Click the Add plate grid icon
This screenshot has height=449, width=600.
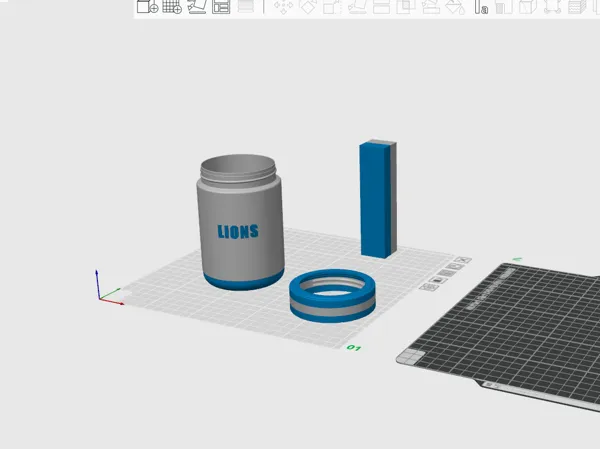tap(172, 7)
